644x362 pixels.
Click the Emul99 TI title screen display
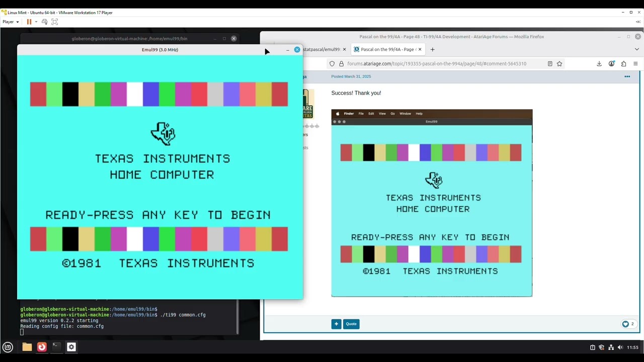(160, 177)
